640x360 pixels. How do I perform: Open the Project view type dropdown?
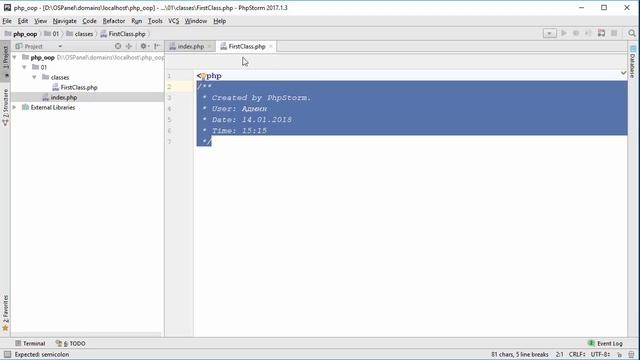tap(60, 46)
